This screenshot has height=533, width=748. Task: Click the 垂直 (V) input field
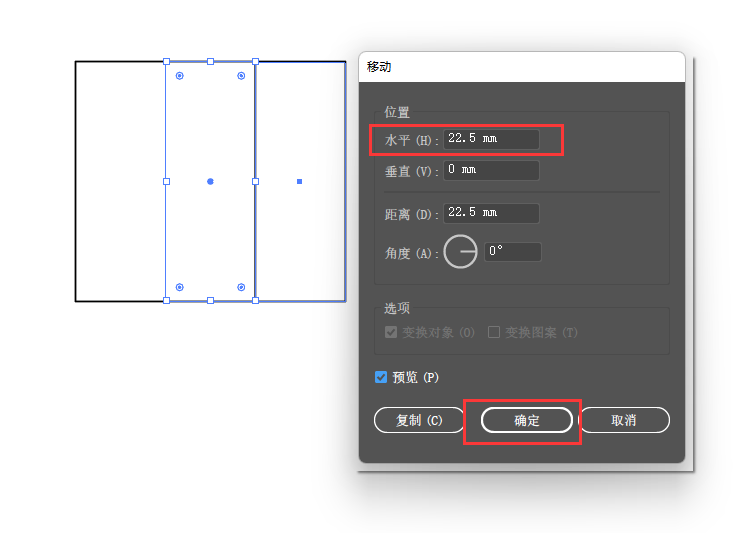(x=491, y=170)
